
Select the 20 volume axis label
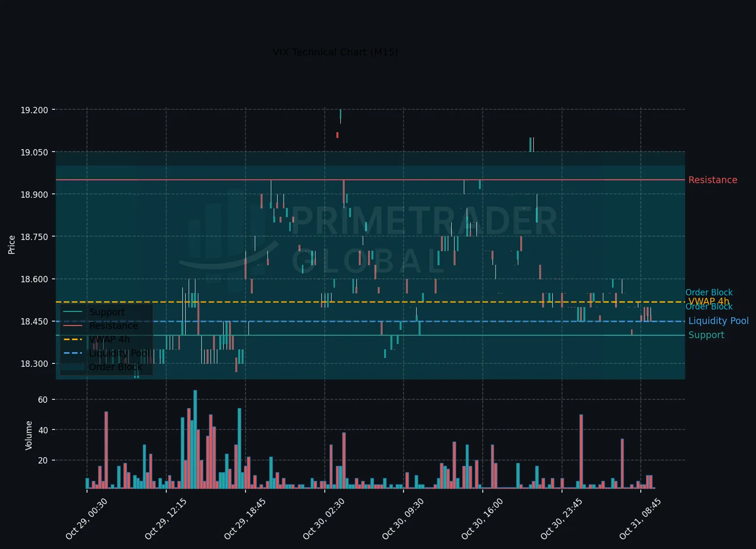click(x=43, y=461)
